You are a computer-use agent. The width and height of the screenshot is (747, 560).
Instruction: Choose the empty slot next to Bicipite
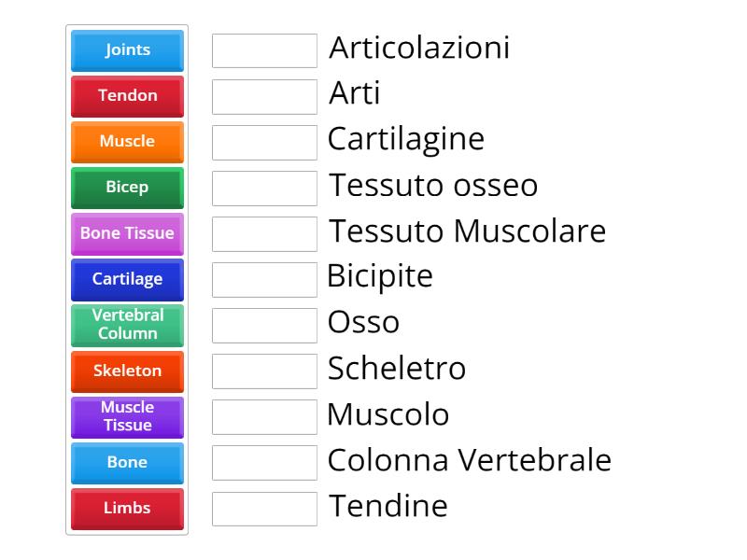[x=264, y=279]
